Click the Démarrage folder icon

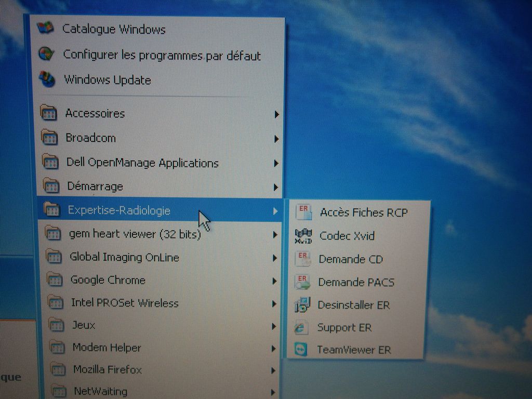(51, 185)
